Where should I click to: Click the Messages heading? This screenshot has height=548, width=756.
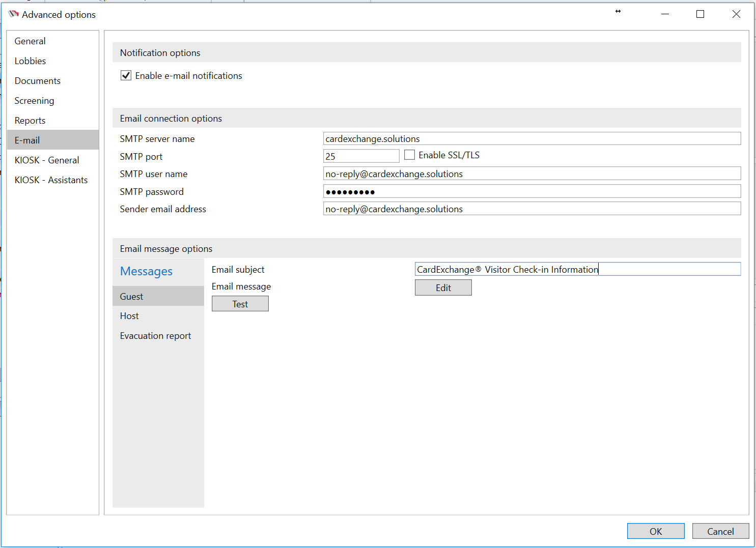pos(146,271)
